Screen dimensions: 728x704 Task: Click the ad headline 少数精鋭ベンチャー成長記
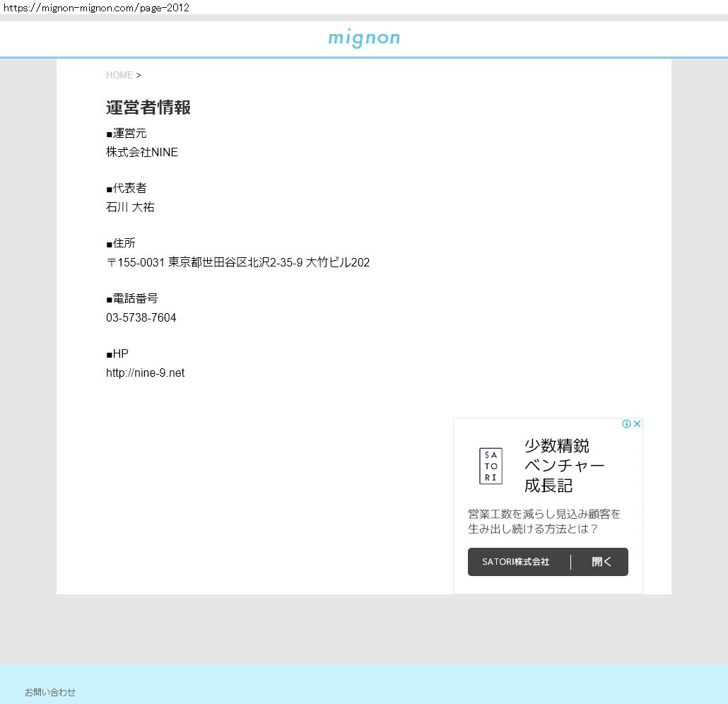point(564,466)
